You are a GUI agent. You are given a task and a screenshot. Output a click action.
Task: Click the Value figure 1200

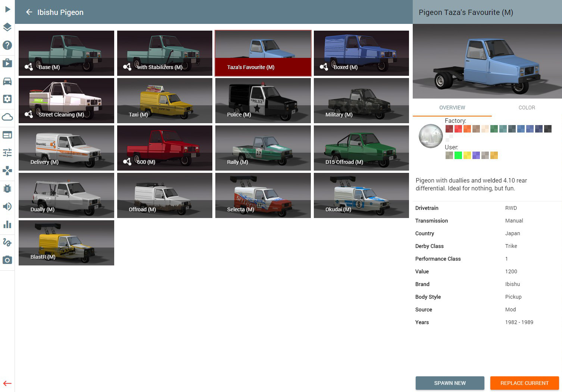click(x=511, y=271)
